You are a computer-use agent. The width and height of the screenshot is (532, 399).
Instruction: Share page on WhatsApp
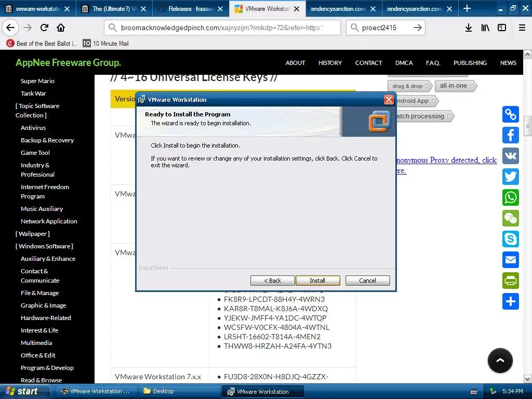point(511,197)
